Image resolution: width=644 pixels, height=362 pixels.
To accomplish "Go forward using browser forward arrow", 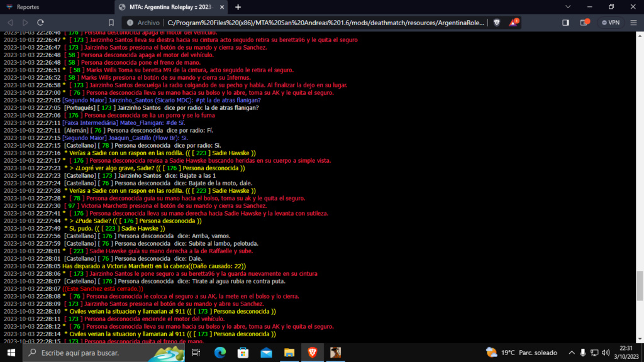I will [25, 23].
